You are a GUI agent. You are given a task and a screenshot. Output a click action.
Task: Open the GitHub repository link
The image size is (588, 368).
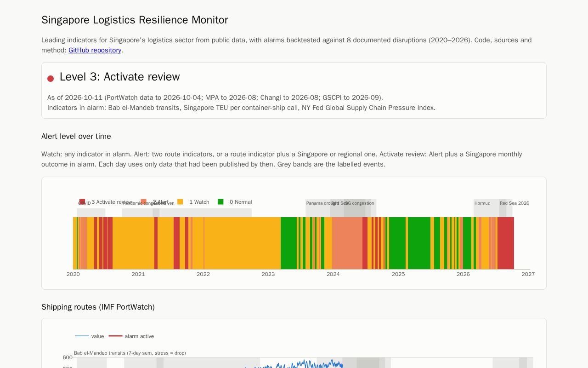pyautogui.click(x=95, y=50)
